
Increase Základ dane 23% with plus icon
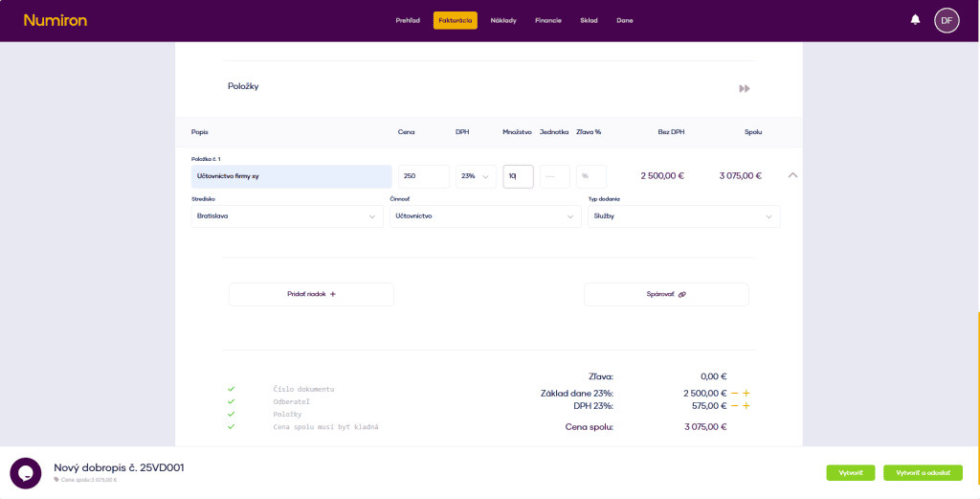tap(746, 394)
